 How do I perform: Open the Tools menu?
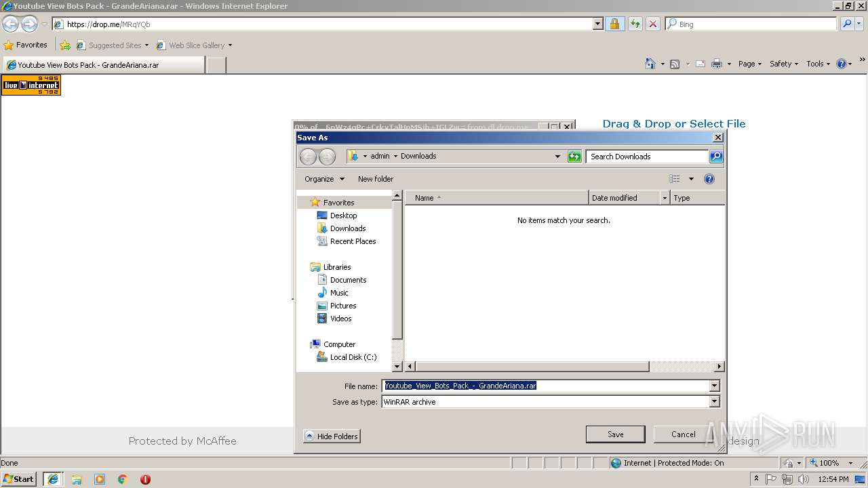[818, 64]
